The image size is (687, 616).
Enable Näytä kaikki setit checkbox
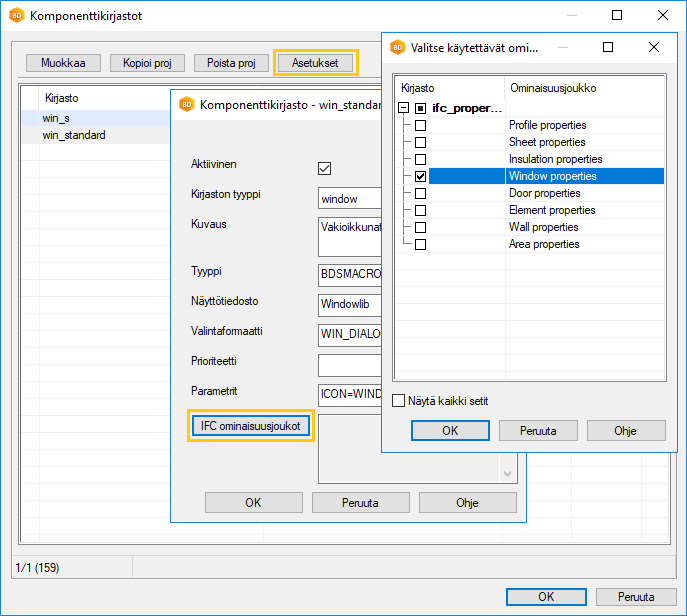click(x=399, y=401)
